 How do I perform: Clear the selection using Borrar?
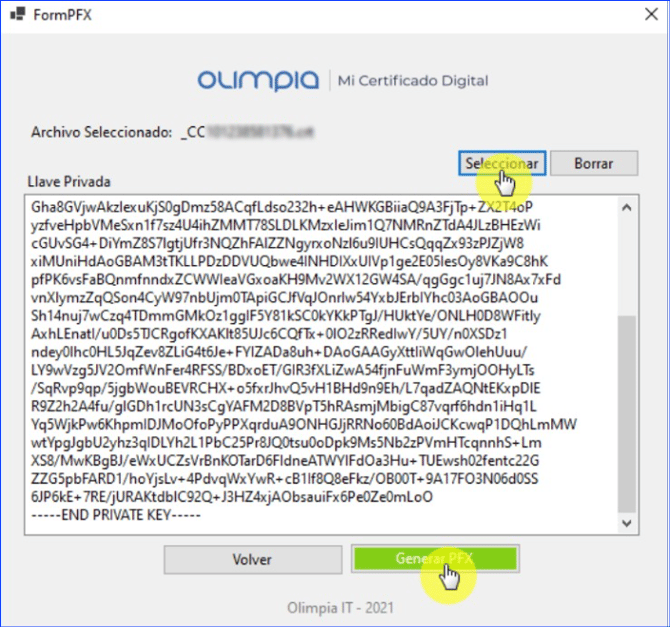(x=594, y=163)
